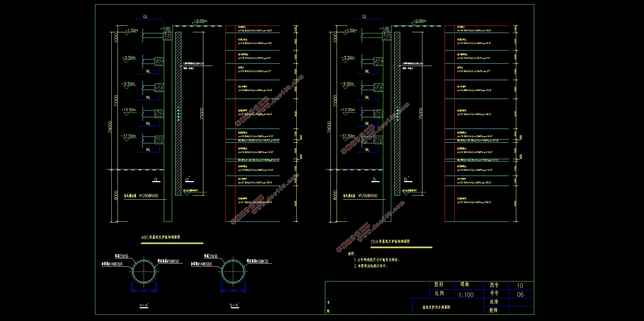The image size is (644, 321).
Task: Click '螺旋箍筋Φ18@150' label on a-a' section
Action: tap(168, 261)
